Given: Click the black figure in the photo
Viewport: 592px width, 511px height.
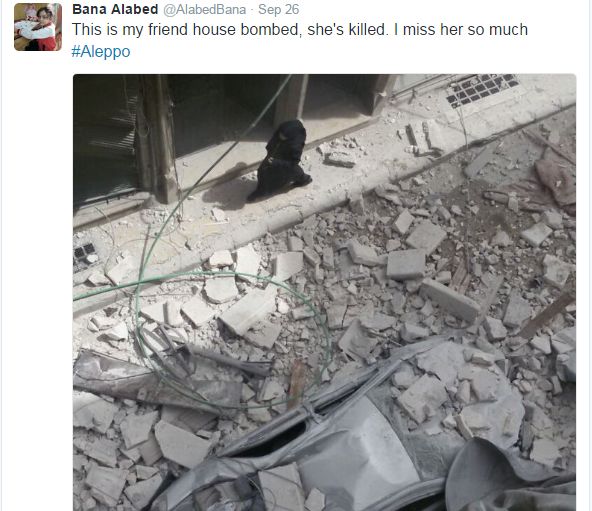Looking at the screenshot, I should click(281, 161).
